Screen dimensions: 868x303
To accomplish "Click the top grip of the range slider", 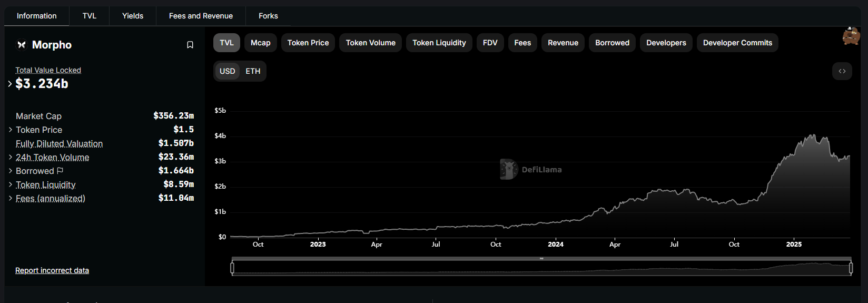I will pos(541,259).
